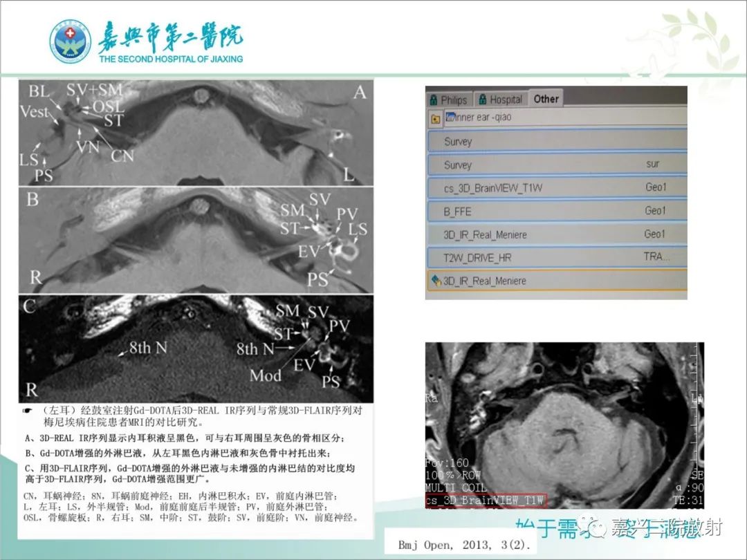Click the Bmj Open, 2013, 3(2). citation

[463, 545]
